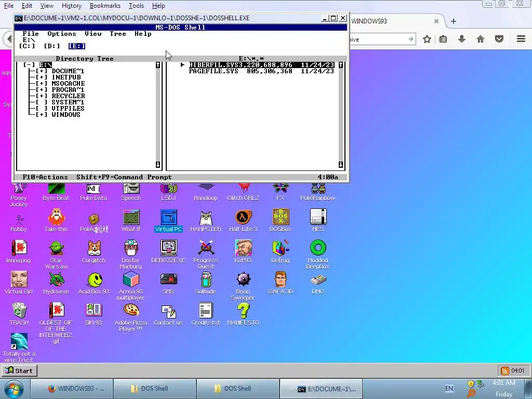532x399 pixels.
Task: Open the Byte Beat desktop icon
Action: 56,192
